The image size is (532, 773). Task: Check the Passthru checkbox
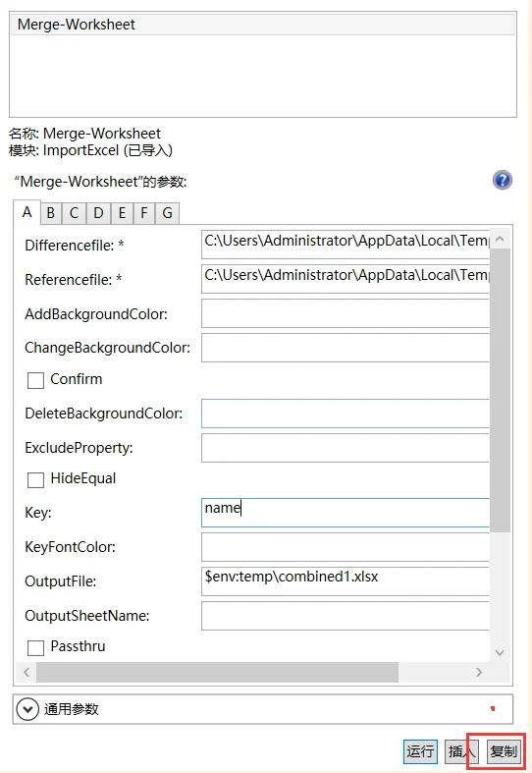click(35, 647)
